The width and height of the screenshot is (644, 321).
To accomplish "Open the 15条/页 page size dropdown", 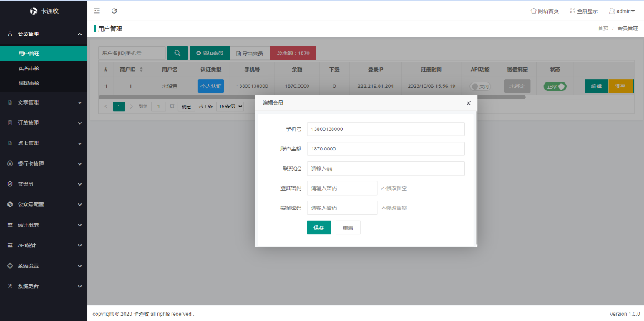I will pyautogui.click(x=230, y=107).
